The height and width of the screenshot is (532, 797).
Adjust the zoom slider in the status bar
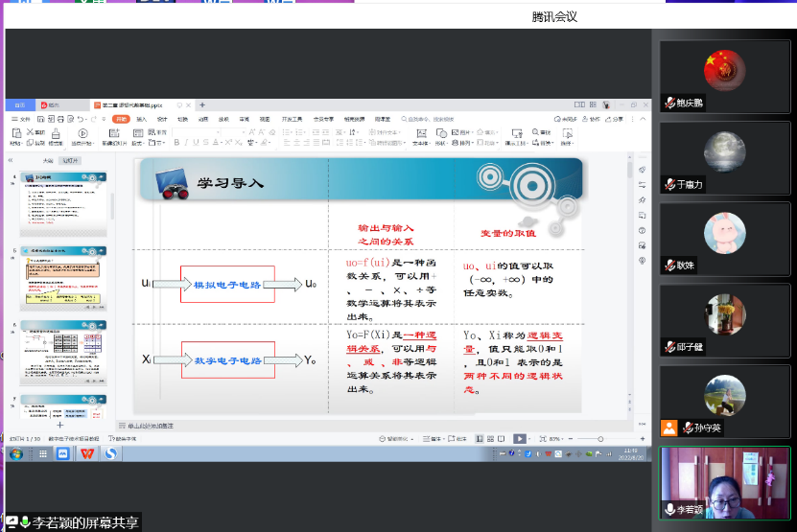point(600,438)
